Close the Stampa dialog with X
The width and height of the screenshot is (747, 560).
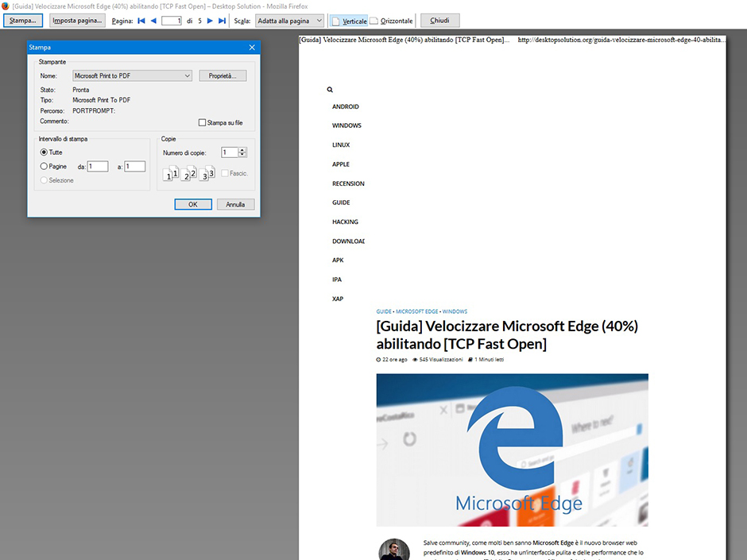[252, 47]
